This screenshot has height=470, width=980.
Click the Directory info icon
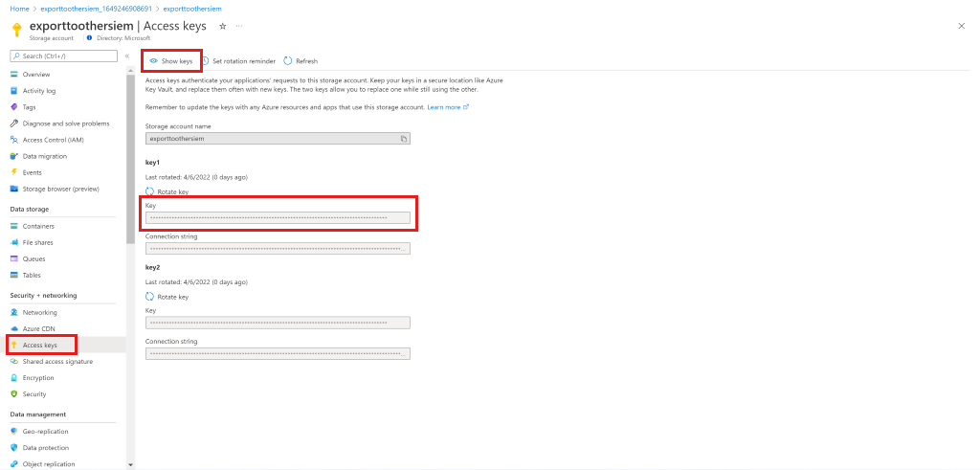pos(89,38)
